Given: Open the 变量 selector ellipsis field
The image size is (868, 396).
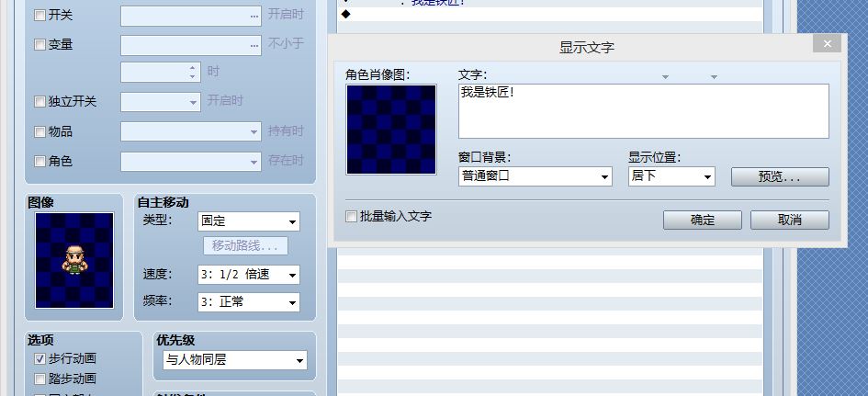Looking at the screenshot, I should (191, 45).
